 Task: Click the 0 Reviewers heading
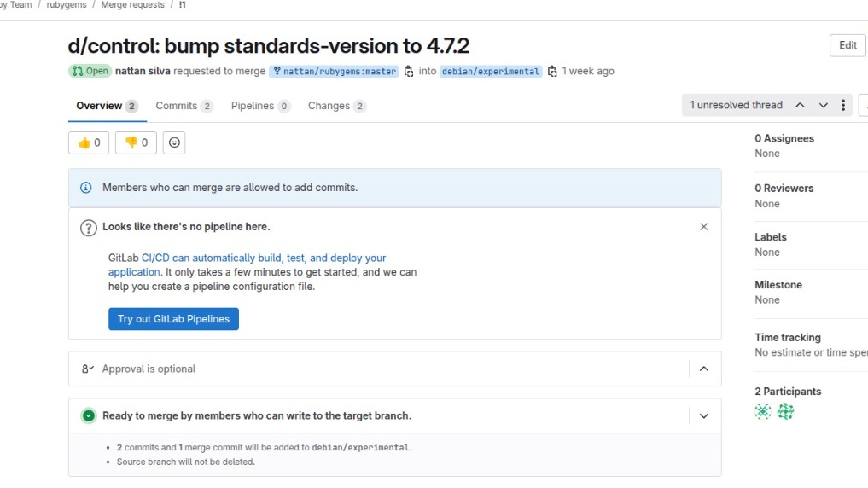pyautogui.click(x=784, y=188)
